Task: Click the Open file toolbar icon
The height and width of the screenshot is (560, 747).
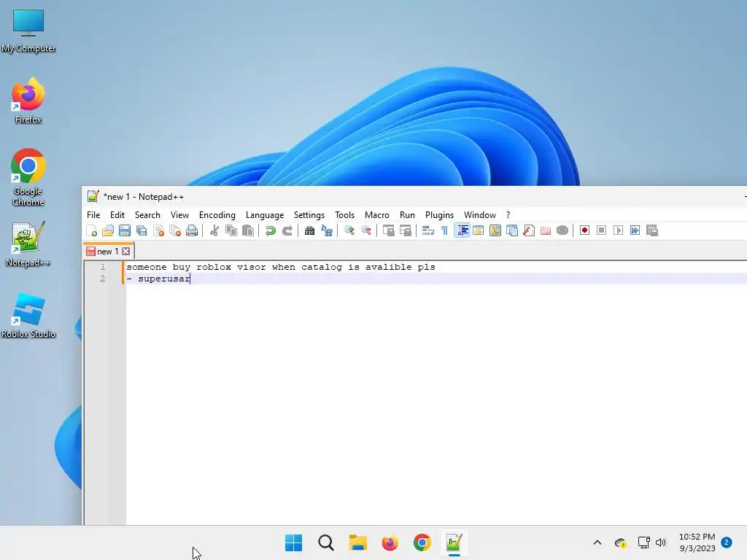Action: pyautogui.click(x=108, y=231)
